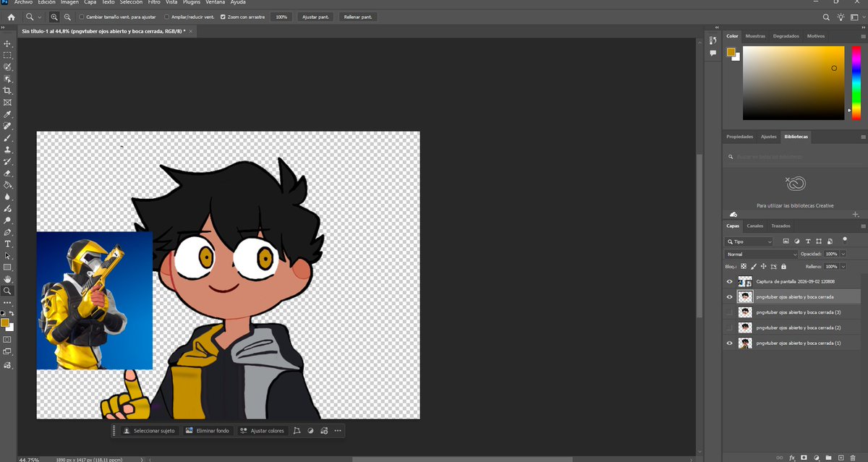868x462 pixels.
Task: Open the Imagen menu
Action: [x=69, y=2]
